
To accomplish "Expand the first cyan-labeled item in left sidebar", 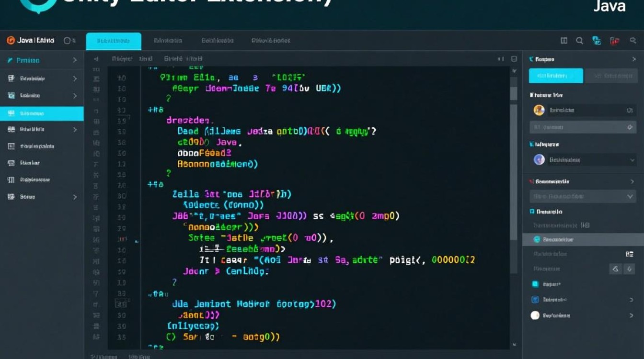I will [x=75, y=60].
